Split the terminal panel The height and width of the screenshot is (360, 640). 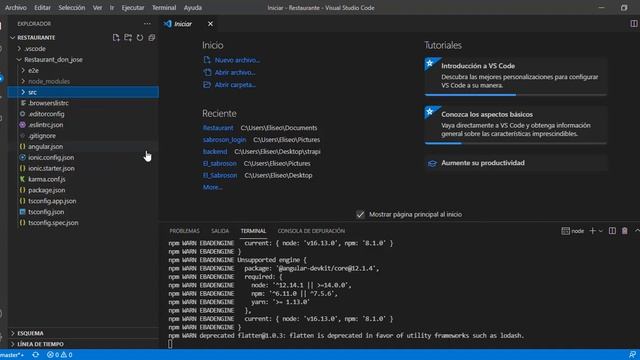[x=612, y=231]
